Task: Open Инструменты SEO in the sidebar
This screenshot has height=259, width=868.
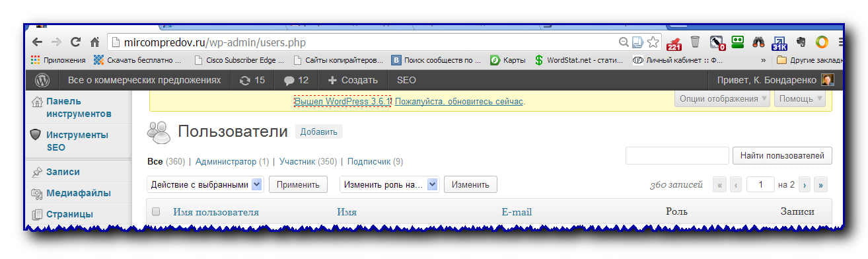Action: click(x=78, y=141)
